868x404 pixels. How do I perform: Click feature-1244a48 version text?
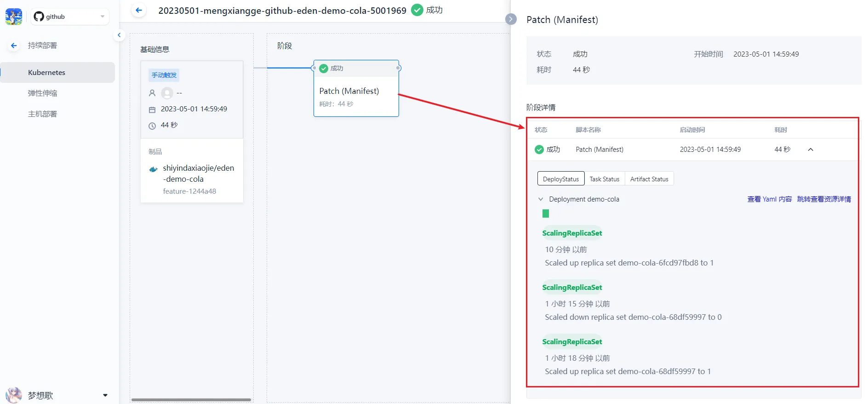click(189, 191)
